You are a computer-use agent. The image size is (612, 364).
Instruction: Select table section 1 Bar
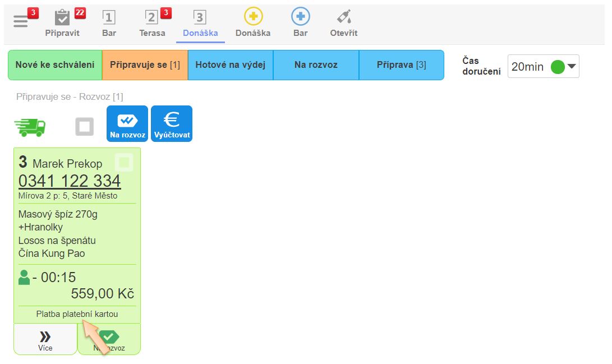pos(109,19)
